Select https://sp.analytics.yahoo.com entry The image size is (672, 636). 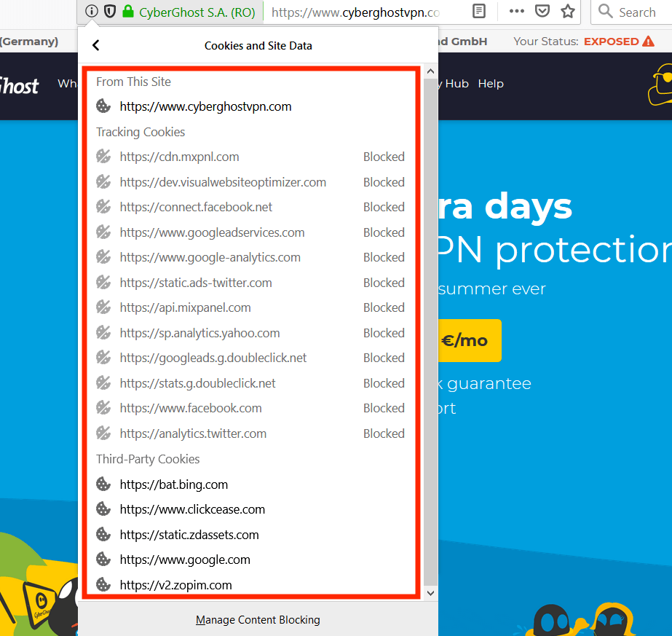199,333
